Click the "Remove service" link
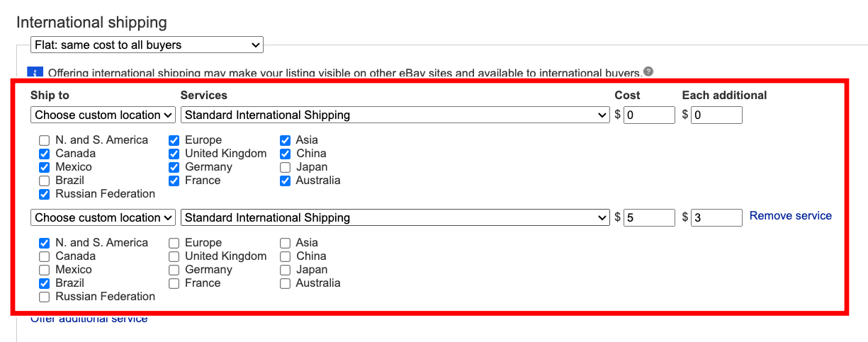The width and height of the screenshot is (868, 342). click(x=790, y=216)
